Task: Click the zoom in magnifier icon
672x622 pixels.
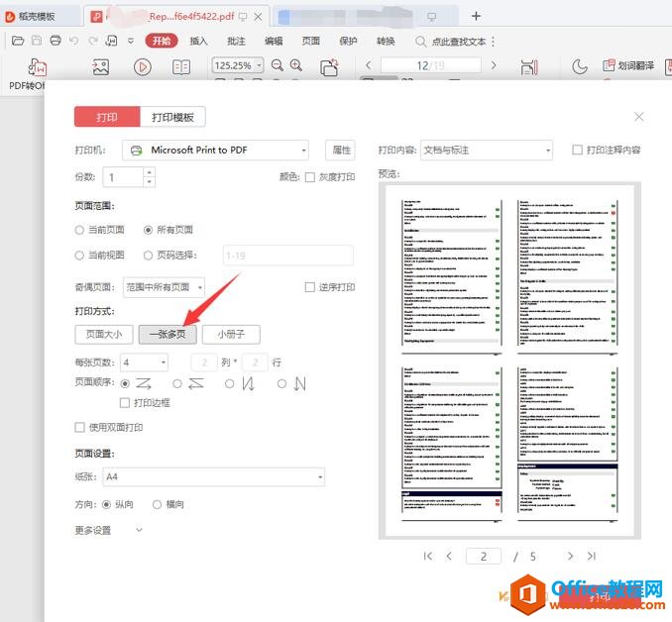Action: tap(296, 65)
